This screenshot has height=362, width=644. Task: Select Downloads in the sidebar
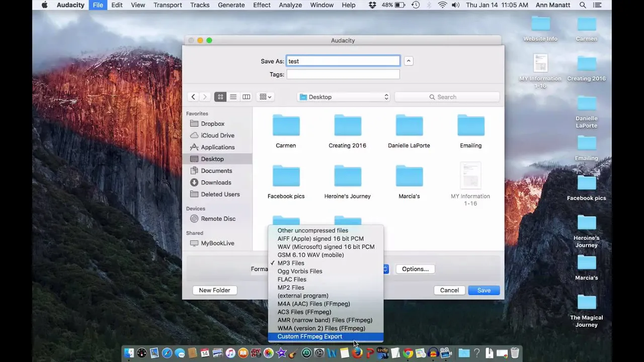[x=217, y=183]
